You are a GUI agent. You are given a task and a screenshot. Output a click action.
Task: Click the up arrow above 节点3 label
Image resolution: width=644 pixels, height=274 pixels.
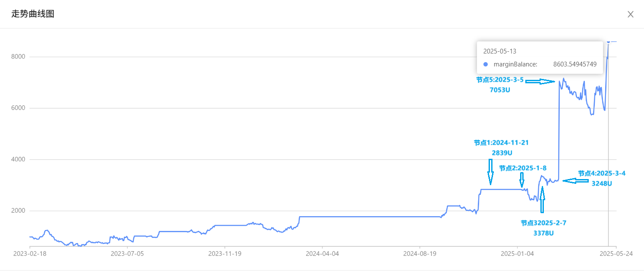(x=542, y=199)
